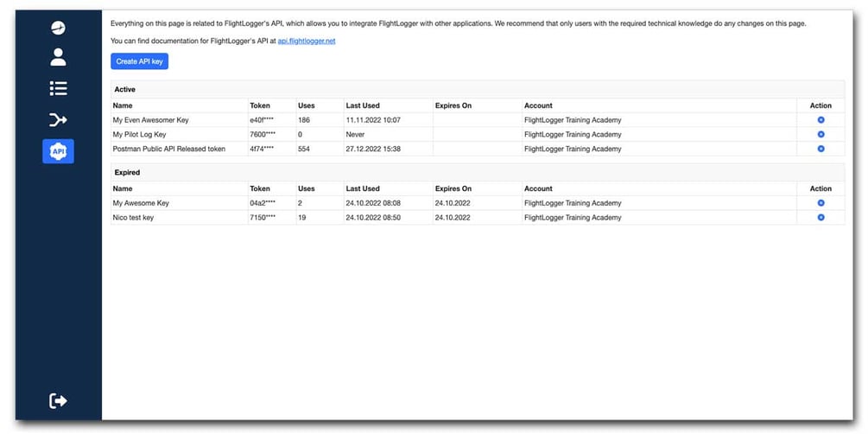Click the uses count 186
868x434 pixels.
(x=304, y=120)
